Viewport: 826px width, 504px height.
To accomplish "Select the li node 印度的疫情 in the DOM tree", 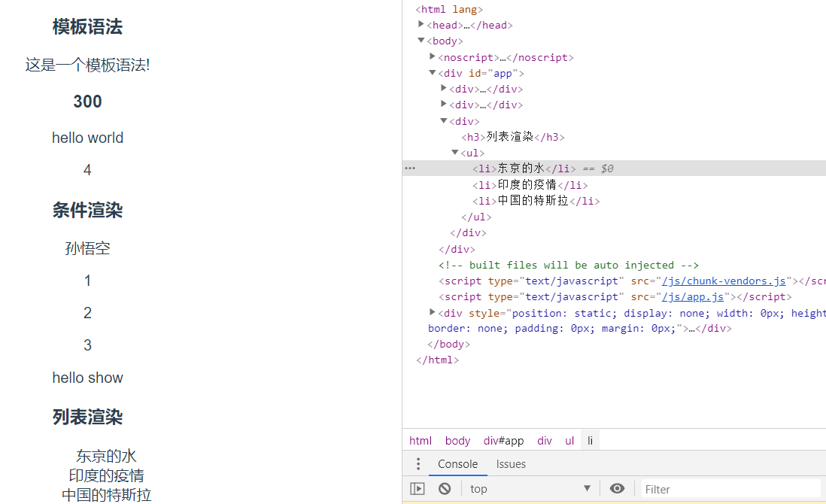I will point(530,185).
